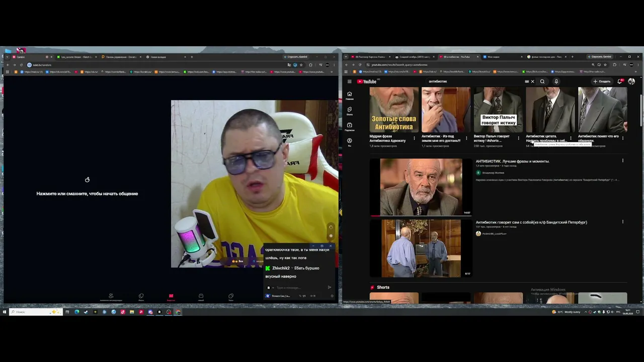Open the You section in the YouTube sidebar
The height and width of the screenshot is (362, 644).
coord(350,142)
